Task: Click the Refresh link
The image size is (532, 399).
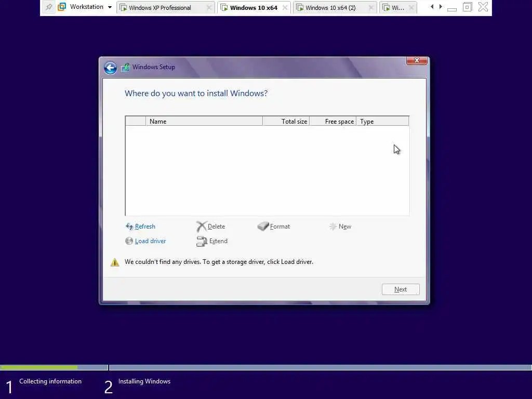Action: click(145, 227)
